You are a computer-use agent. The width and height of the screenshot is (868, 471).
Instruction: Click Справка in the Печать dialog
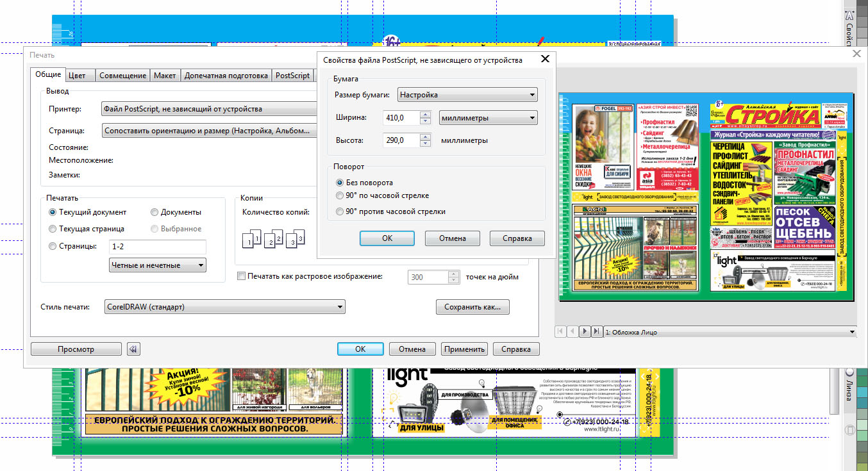coord(516,349)
